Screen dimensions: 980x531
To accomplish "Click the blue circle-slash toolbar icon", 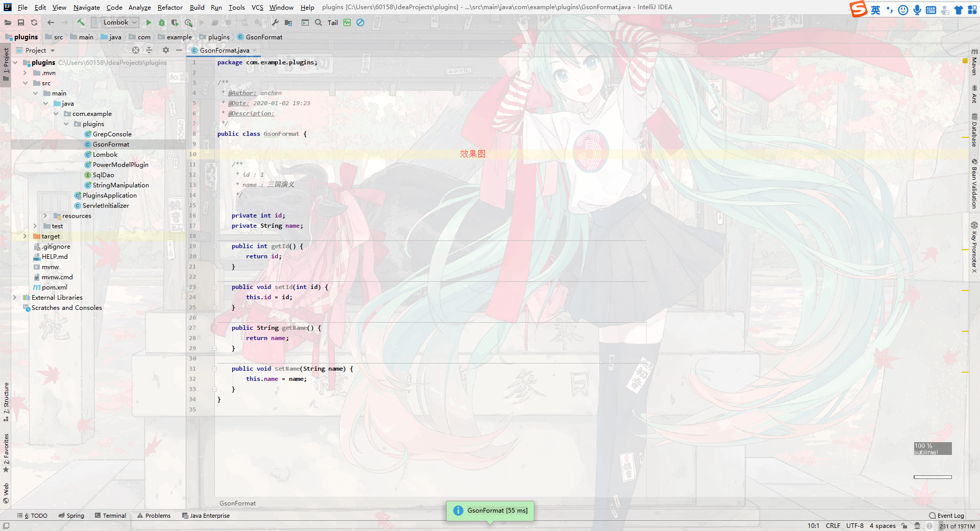I will 360,22.
